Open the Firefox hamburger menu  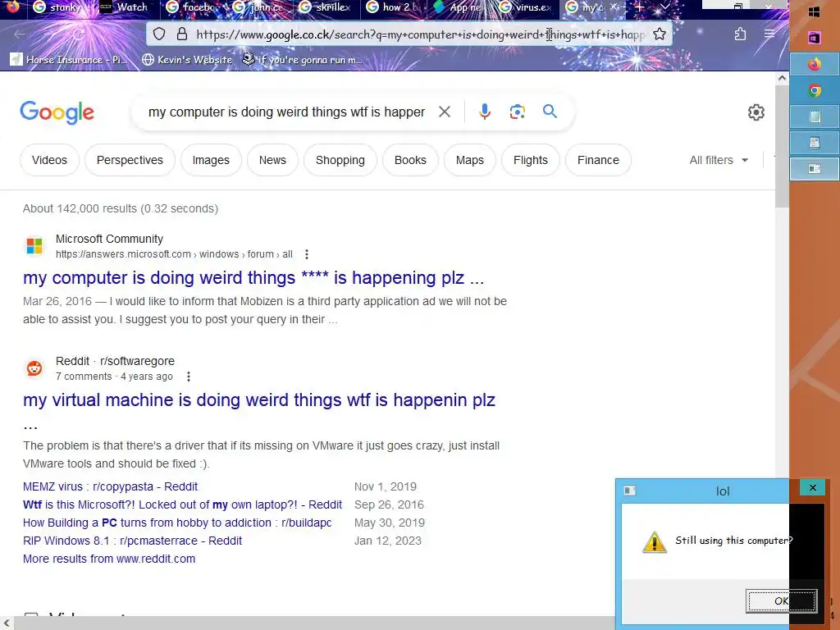pos(769,34)
